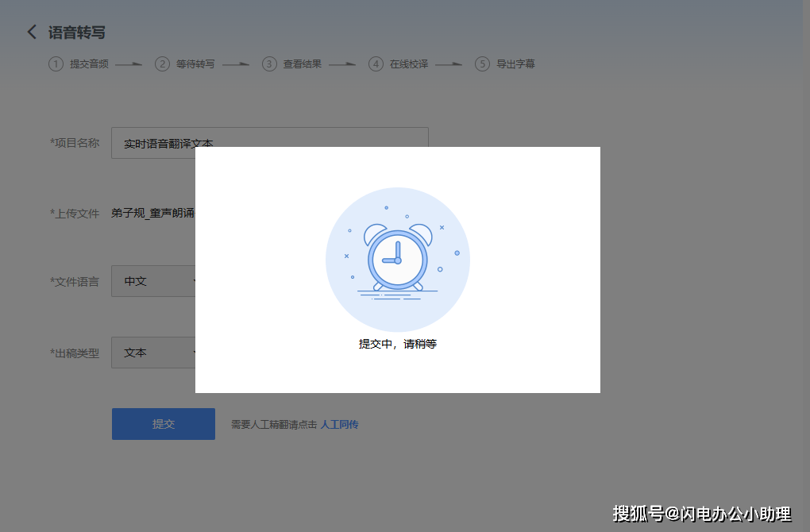Image resolution: width=810 pixels, height=532 pixels.
Task: Click the 提交中，请稍等 message
Action: tap(398, 344)
